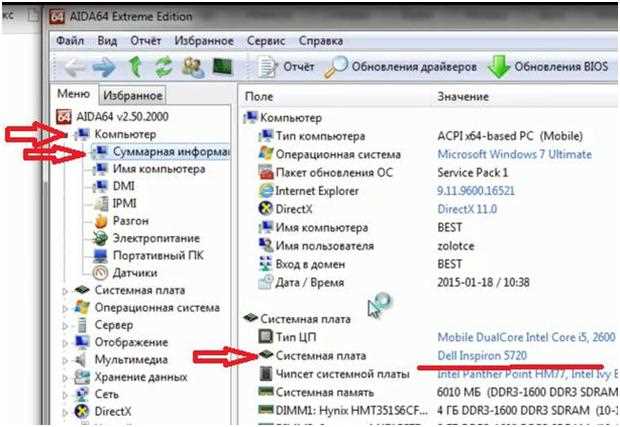Open the DirectX 11.0 link

(467, 209)
